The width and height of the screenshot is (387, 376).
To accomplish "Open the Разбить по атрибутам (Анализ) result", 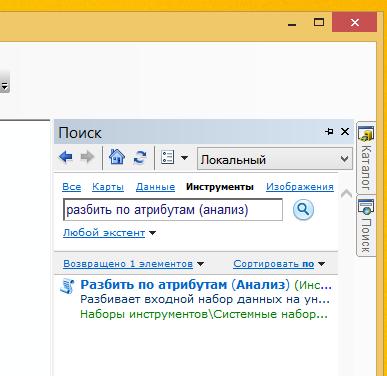I will tap(185, 285).
